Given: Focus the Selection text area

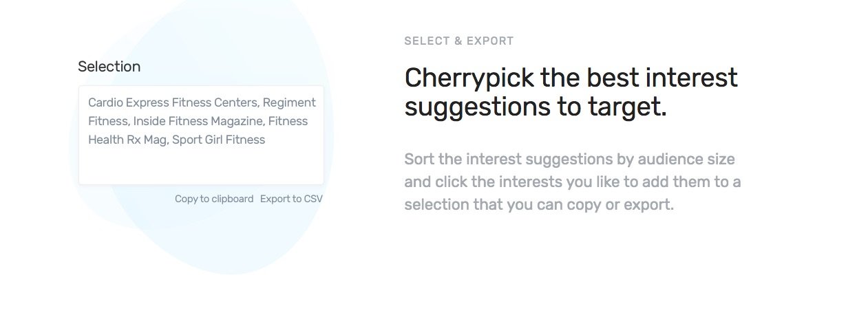Looking at the screenshot, I should coord(201,135).
